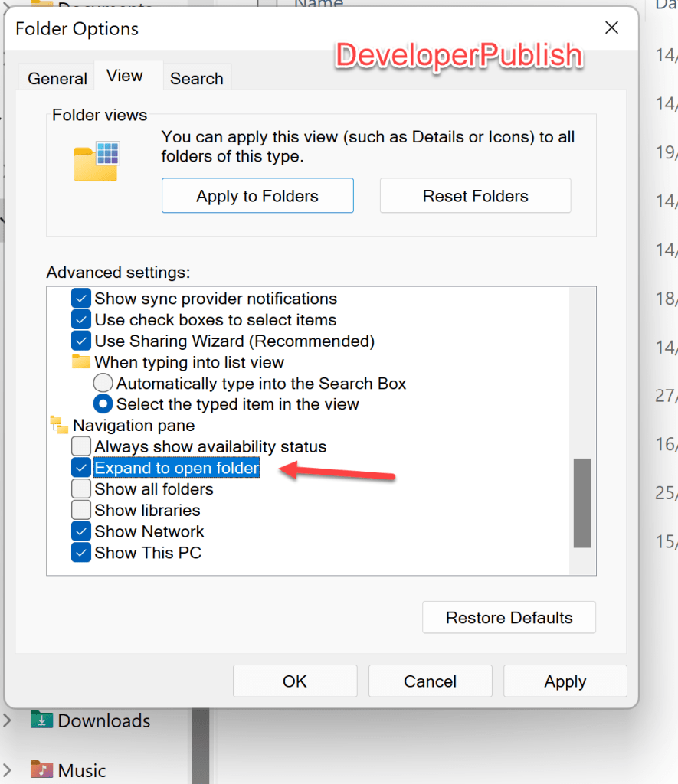The height and width of the screenshot is (784, 678).
Task: Click 'Restore Defaults'
Action: tap(508, 617)
